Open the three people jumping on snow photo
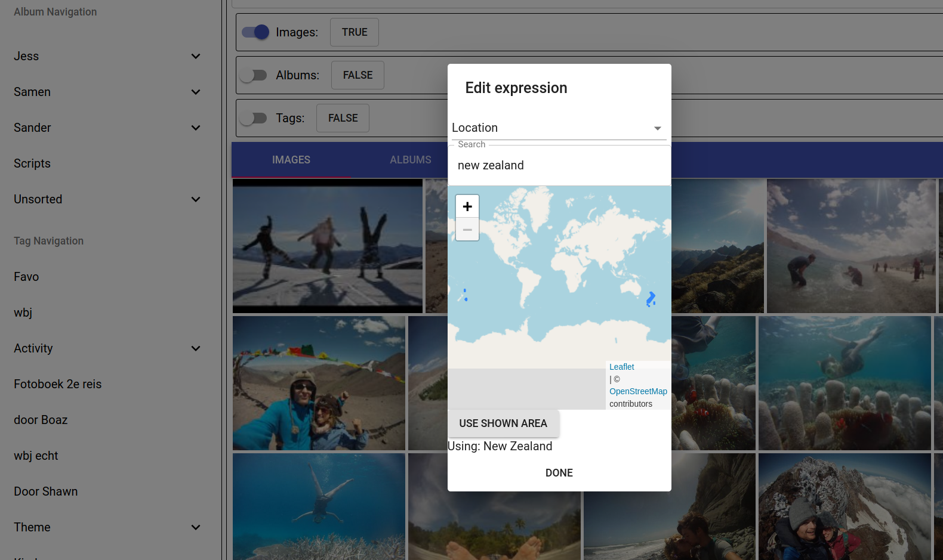The width and height of the screenshot is (943, 560). click(x=328, y=246)
